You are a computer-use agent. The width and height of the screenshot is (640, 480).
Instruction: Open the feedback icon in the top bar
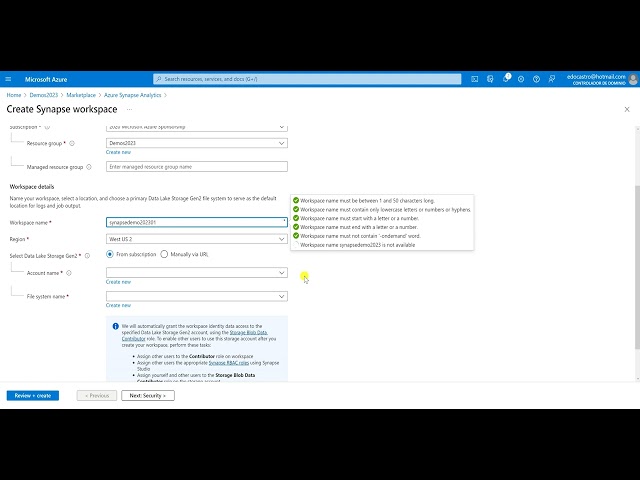point(552,79)
